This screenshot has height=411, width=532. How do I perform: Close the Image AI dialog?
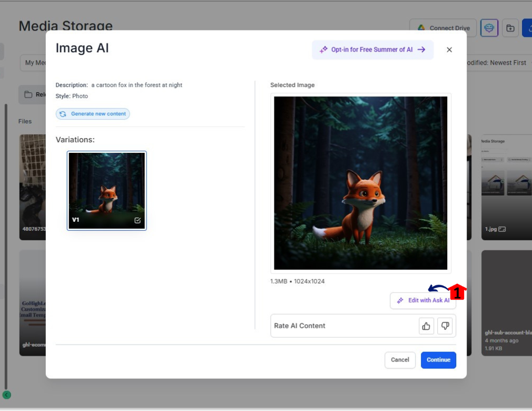point(449,50)
